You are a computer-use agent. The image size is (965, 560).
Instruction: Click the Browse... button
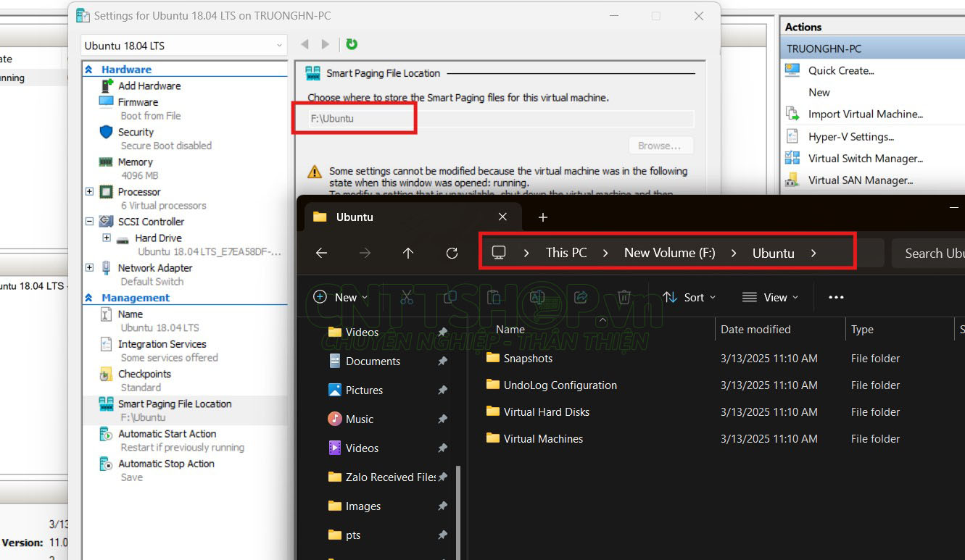660,146
